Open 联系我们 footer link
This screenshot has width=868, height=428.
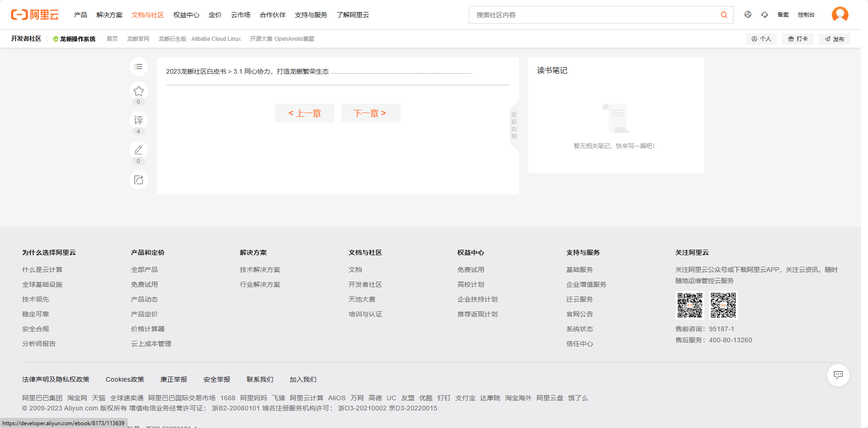click(x=260, y=379)
